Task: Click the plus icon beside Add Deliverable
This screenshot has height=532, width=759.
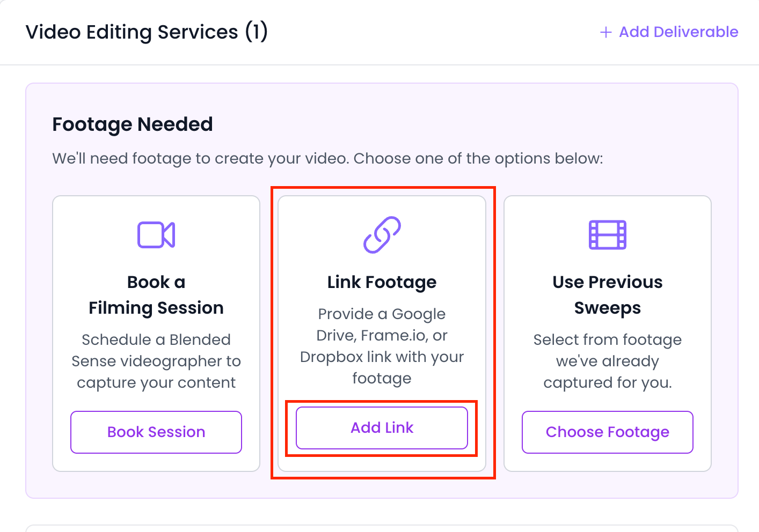Action: (x=605, y=32)
